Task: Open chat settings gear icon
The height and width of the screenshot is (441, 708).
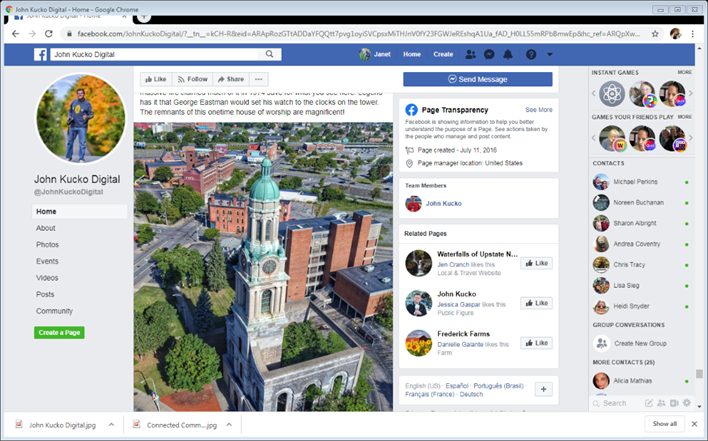Action: point(687,403)
